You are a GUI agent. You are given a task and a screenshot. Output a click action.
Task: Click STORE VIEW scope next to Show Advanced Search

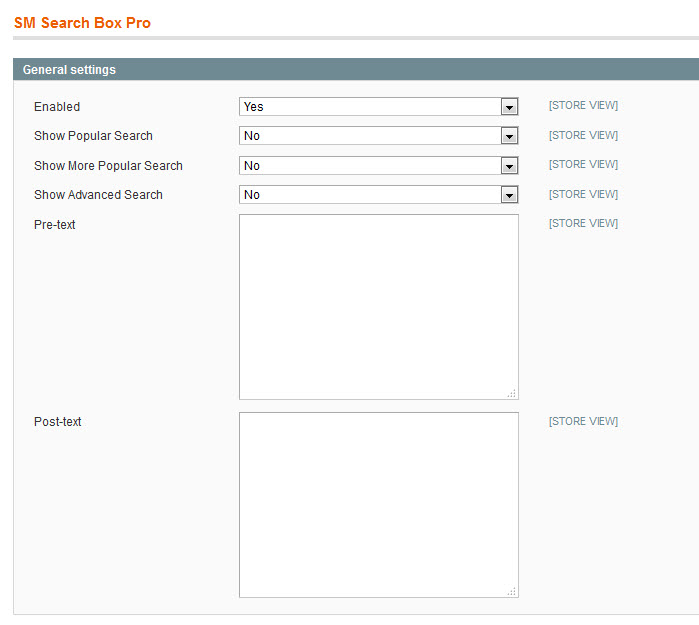pyautogui.click(x=583, y=194)
